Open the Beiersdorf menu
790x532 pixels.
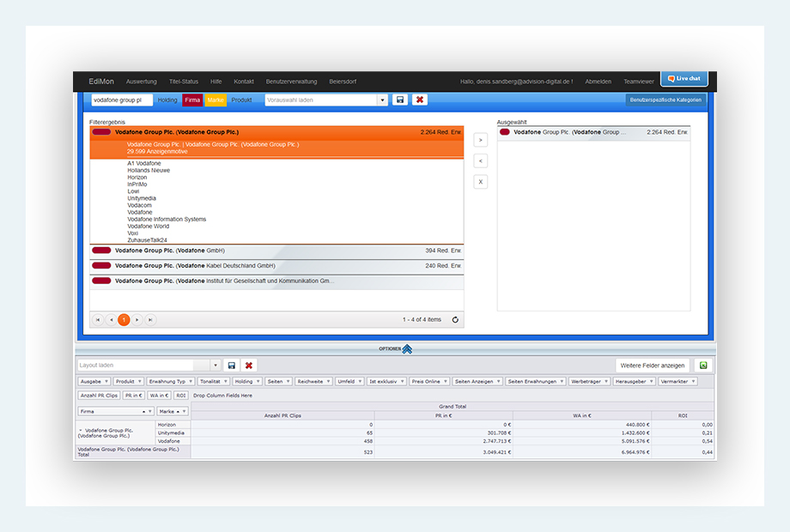[343, 82]
